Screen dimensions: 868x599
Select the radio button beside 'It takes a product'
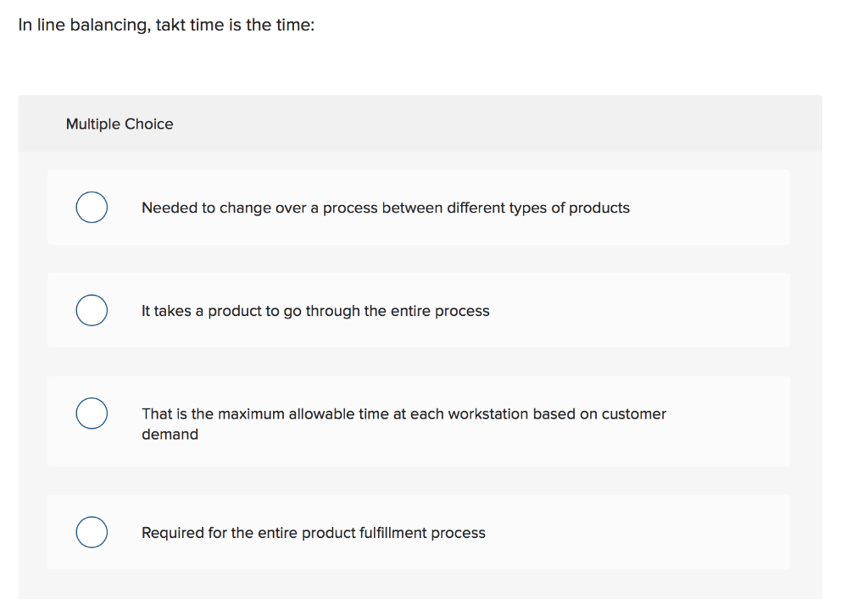point(92,310)
